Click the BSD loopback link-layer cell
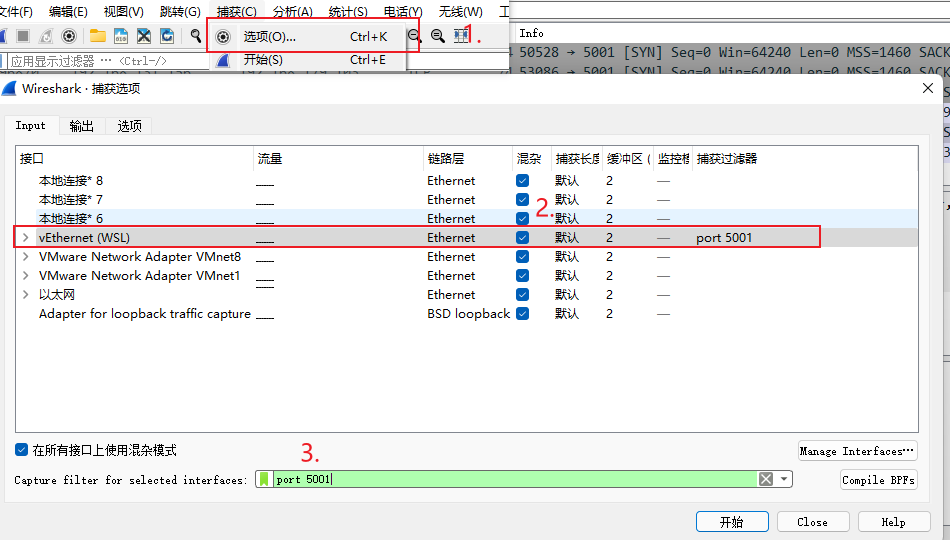950x540 pixels. 468,313
